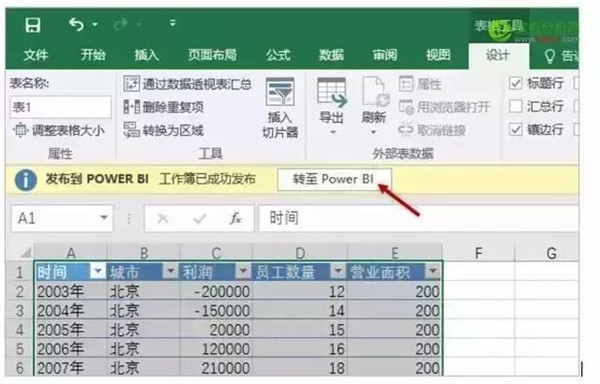
Task: Click the formula bar Cancel X icon
Action: point(163,218)
